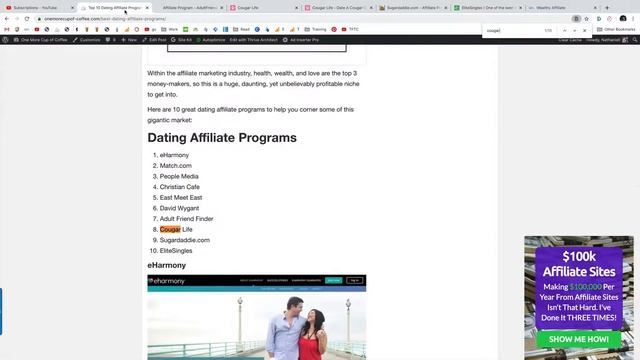The image size is (640, 360).
Task: Switch to the EliteSingles browser tab
Action: coord(488,8)
